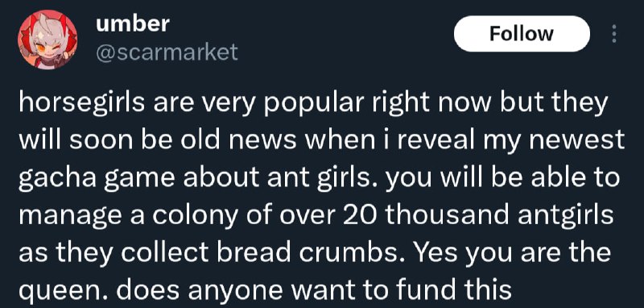644x308 pixels.
Task: Click the word reveal in the tweet
Action: click(431, 141)
